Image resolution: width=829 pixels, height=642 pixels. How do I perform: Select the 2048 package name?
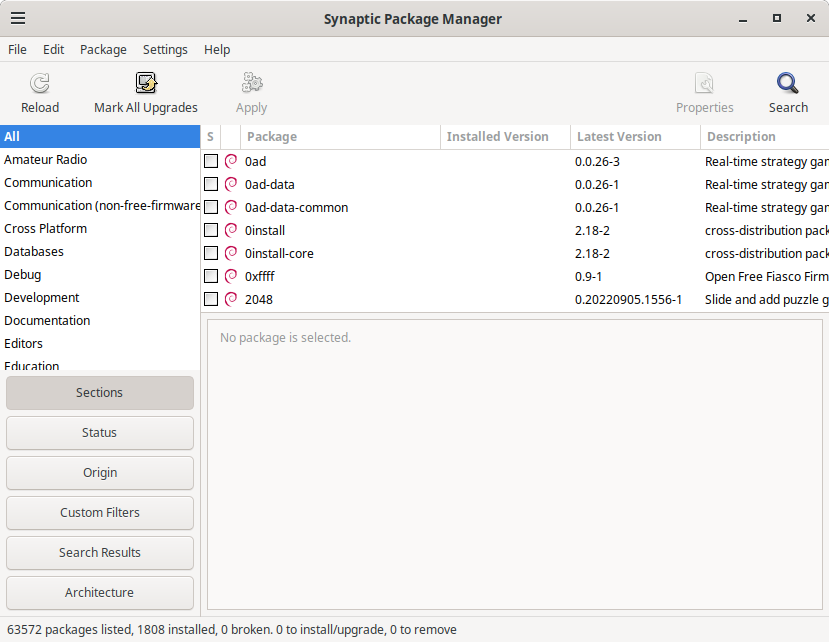[259, 299]
